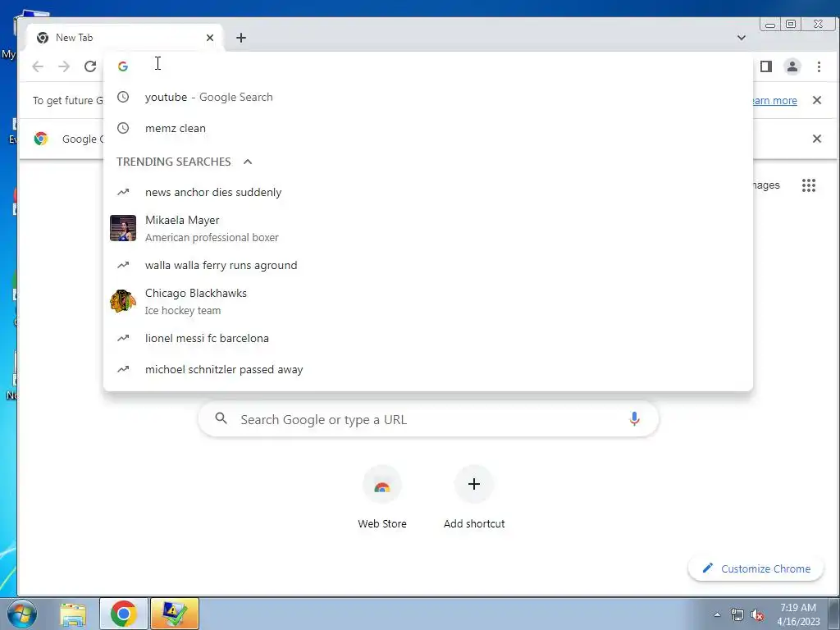Click the trending arrow icon beside michoel schnitzler

[x=123, y=369]
